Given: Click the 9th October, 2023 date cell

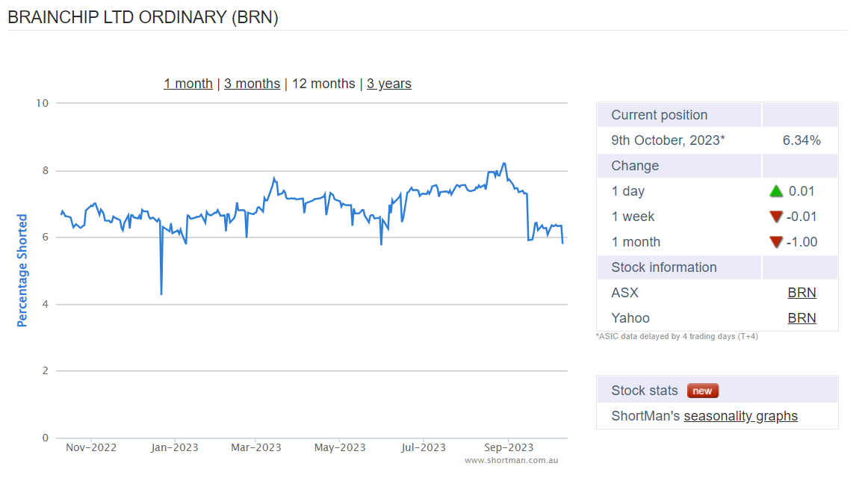Looking at the screenshot, I should 668,140.
